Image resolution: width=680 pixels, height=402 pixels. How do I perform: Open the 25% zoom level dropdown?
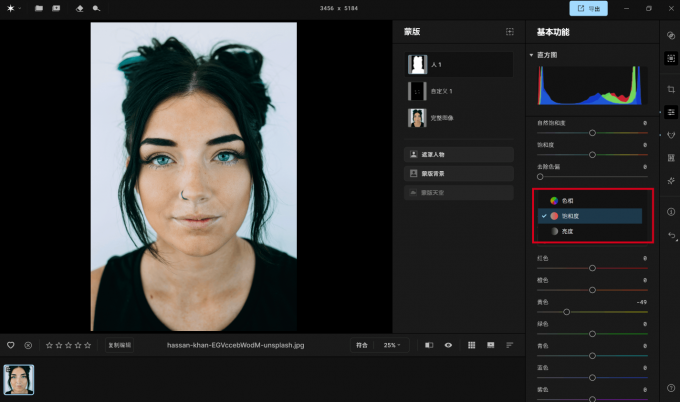point(390,345)
